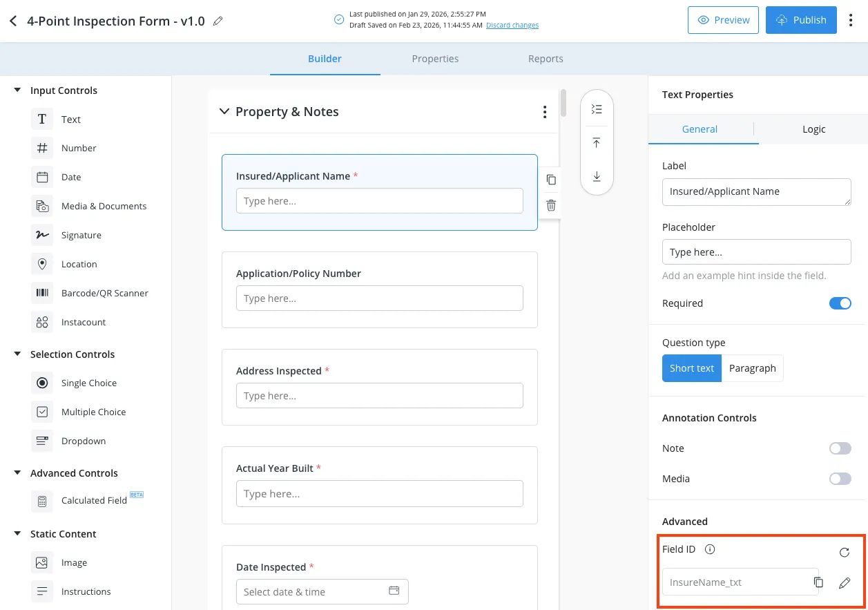
Task: Click the Placeholder input field
Action: 756,252
